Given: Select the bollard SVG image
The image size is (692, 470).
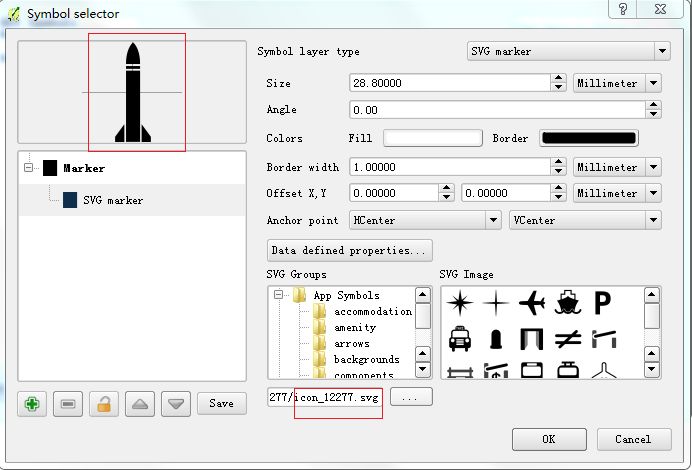Looking at the screenshot, I should coord(496,340).
